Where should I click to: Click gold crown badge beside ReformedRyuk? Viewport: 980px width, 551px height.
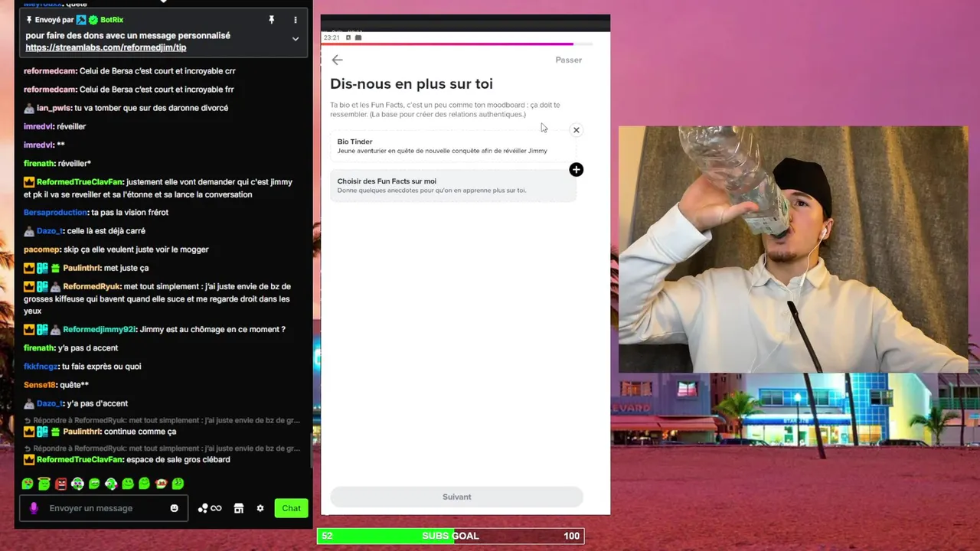click(x=29, y=286)
